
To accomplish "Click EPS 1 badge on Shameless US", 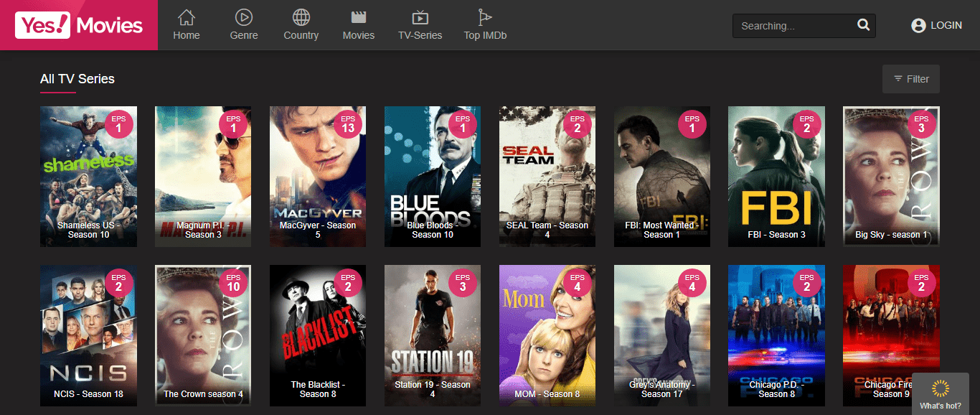I will click(119, 124).
